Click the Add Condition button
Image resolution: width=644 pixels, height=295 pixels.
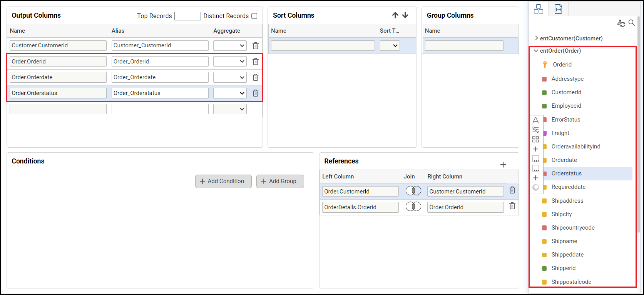pyautogui.click(x=223, y=181)
